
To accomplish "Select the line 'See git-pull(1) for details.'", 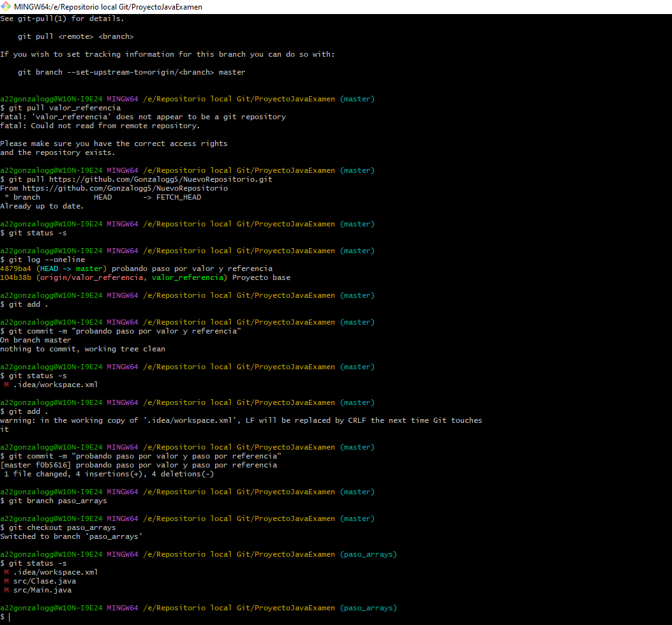I will coord(62,19).
